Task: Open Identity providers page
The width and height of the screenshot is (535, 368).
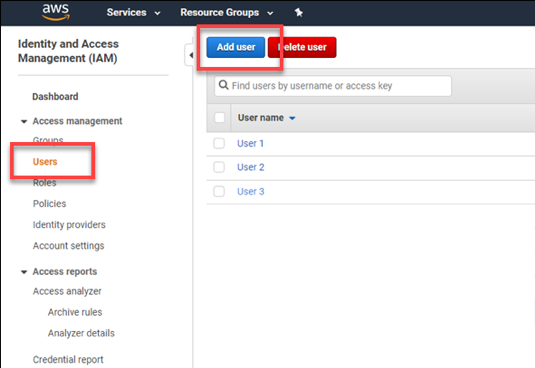Action: pos(69,225)
